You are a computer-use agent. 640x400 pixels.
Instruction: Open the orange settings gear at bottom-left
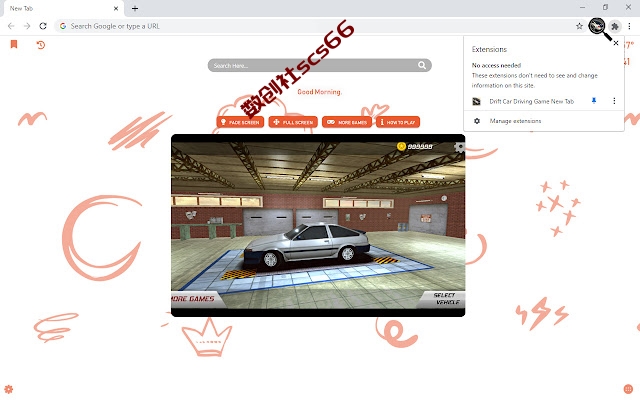coord(9,389)
